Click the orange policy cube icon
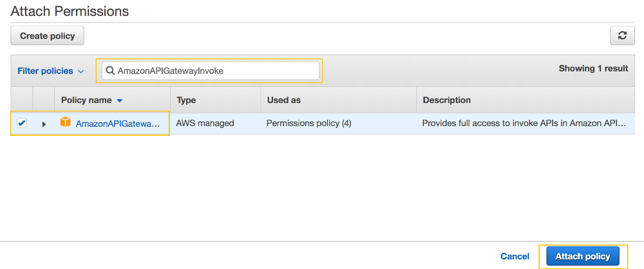The image size is (644, 269). [65, 122]
